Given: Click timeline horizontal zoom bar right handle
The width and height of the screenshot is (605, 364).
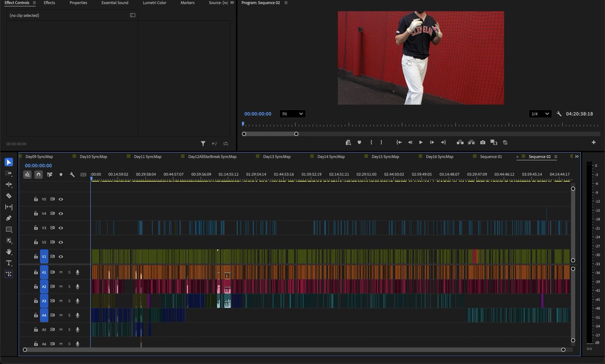Looking at the screenshot, I should (564, 349).
